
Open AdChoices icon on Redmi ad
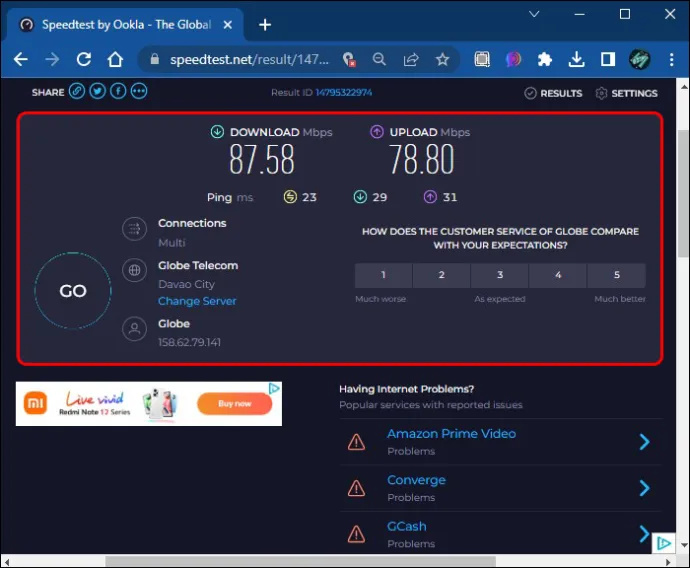(274, 388)
